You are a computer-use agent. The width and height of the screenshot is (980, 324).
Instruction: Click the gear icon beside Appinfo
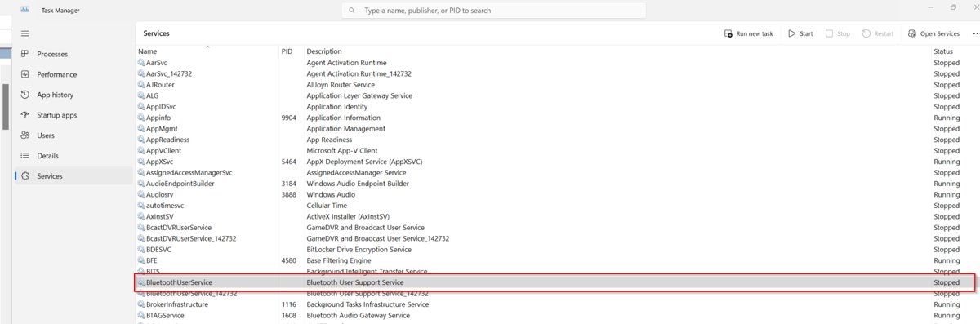tap(142, 118)
